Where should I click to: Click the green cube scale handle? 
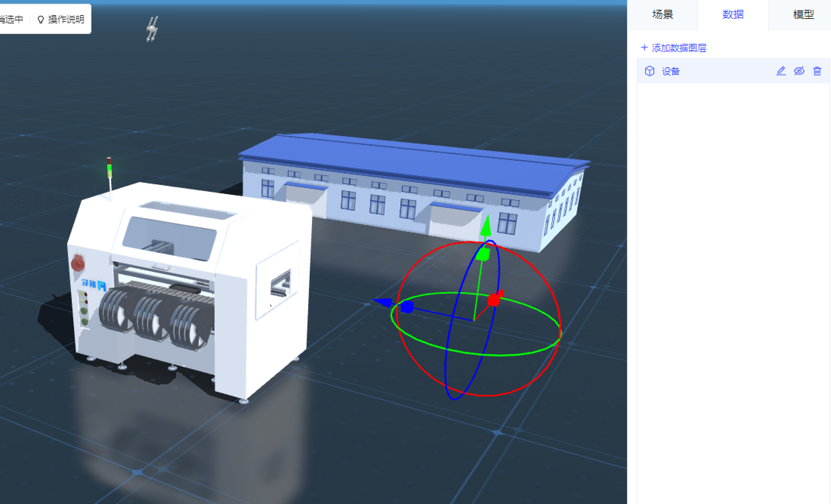(483, 254)
